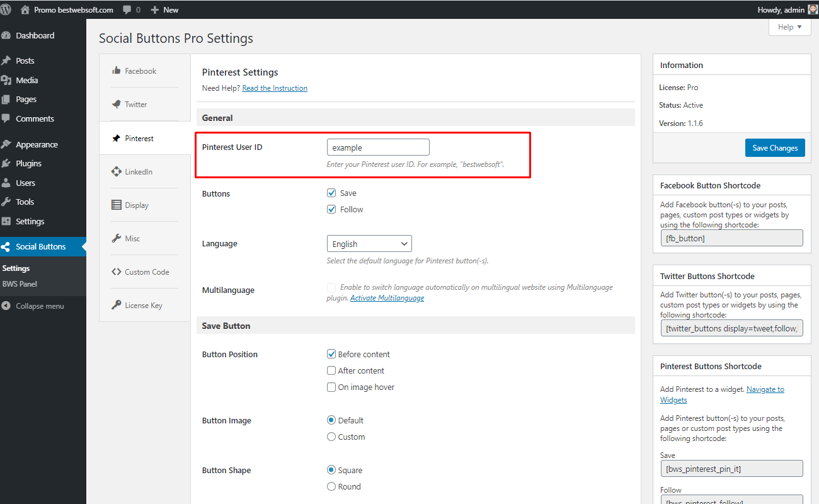The image size is (819, 504).
Task: Click the Settings sliders icon in sidebar
Action: pyautogui.click(x=6, y=221)
